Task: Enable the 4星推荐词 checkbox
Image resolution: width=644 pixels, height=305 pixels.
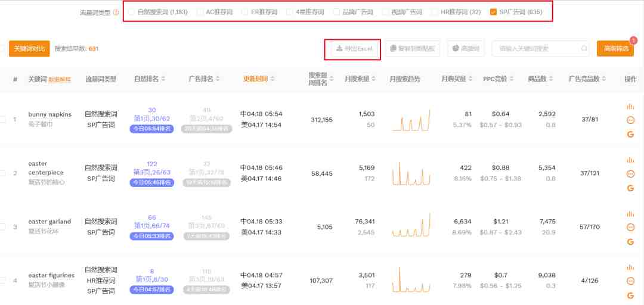Action: (x=290, y=13)
